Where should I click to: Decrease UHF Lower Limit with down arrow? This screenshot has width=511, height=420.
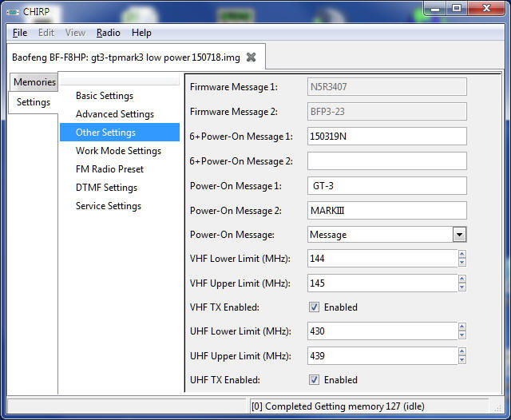tap(461, 335)
